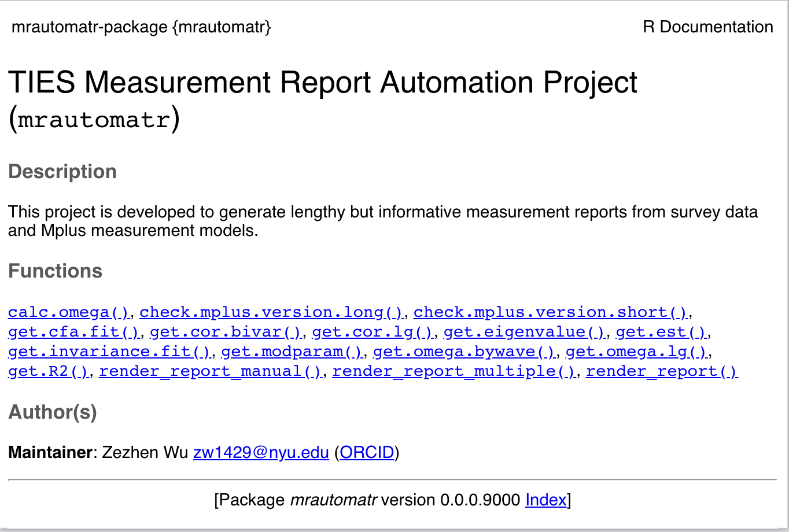Email maintainer at zw1429@nyu.edu
The height and width of the screenshot is (532, 789).
pos(261,452)
